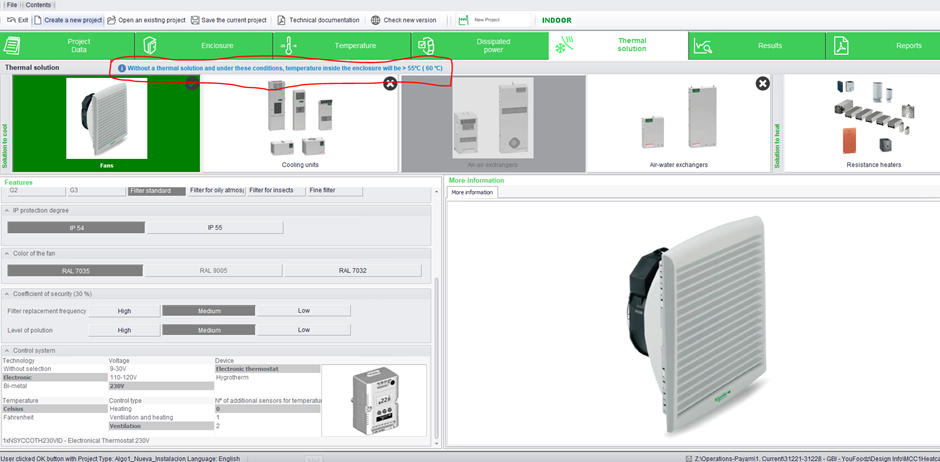The image size is (940, 462).
Task: Click the Exit toolbar icon
Action: pos(11,20)
